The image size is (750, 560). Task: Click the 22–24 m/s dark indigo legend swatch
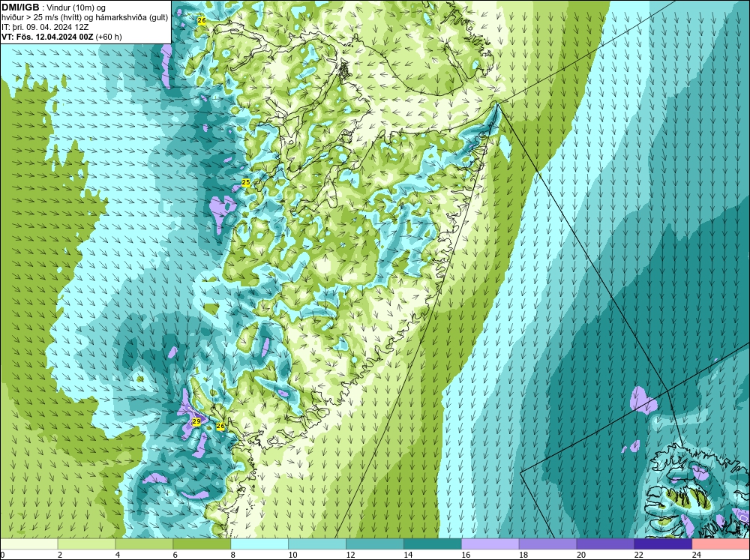663,544
